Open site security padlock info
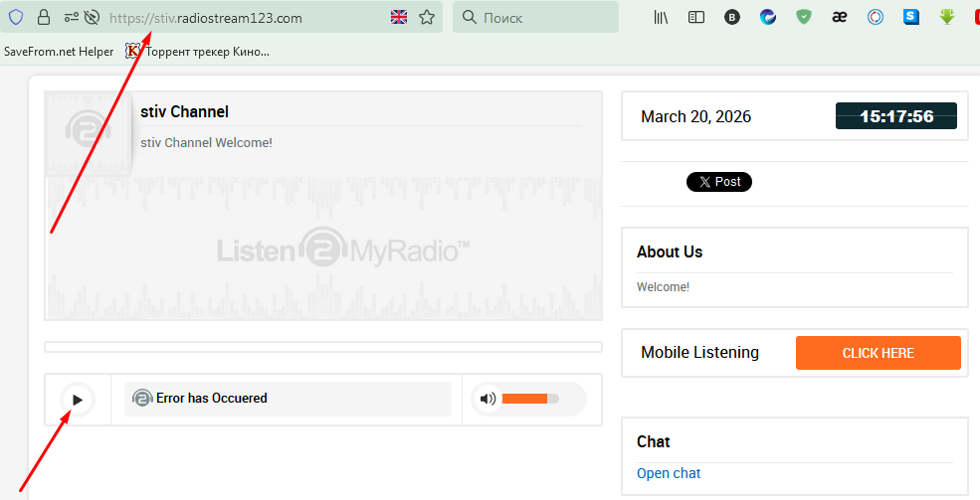The width and height of the screenshot is (980, 500). pos(43,17)
